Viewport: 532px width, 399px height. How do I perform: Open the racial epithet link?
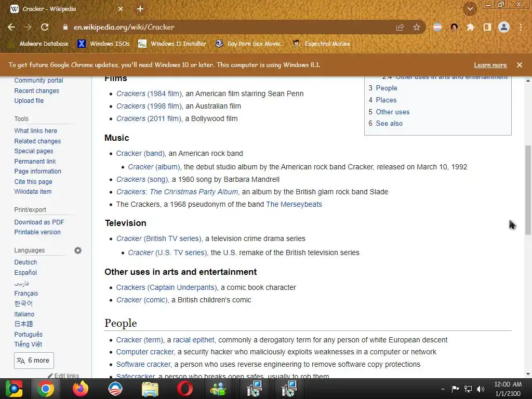(194, 340)
